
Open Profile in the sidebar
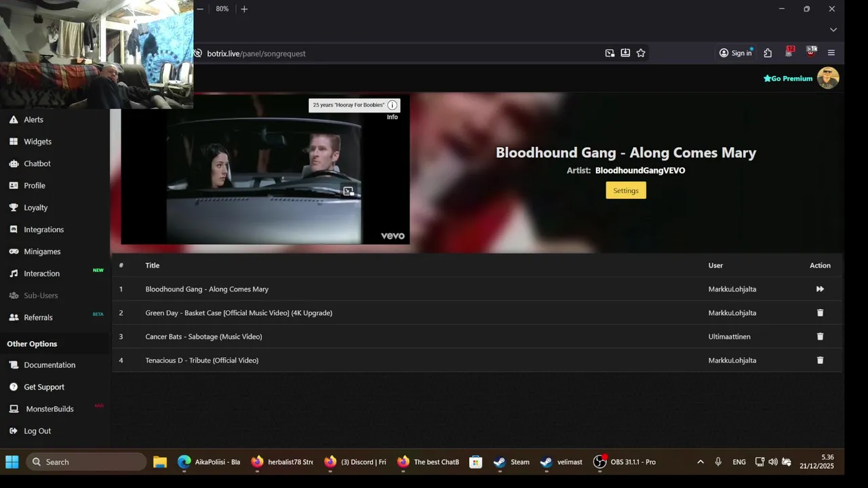pos(35,186)
